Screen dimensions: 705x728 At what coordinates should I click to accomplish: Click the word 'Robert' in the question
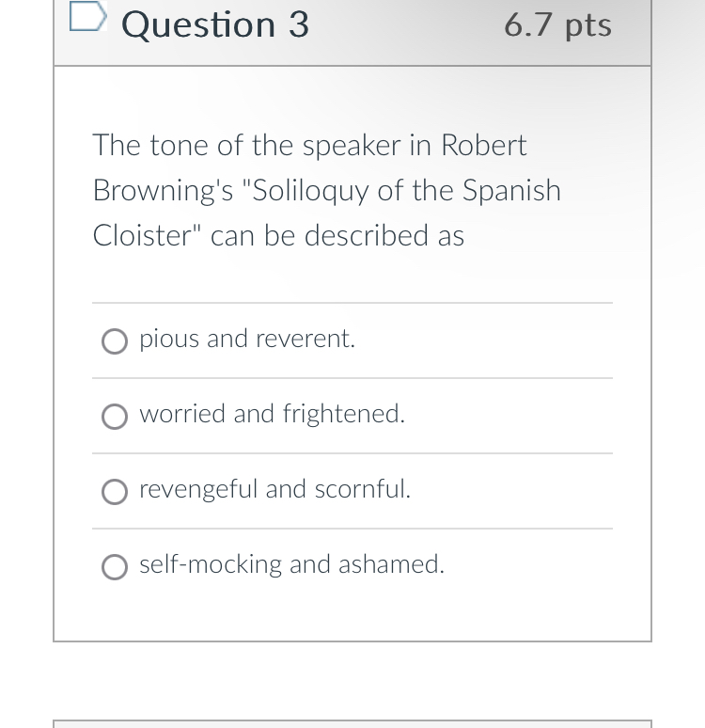483,146
